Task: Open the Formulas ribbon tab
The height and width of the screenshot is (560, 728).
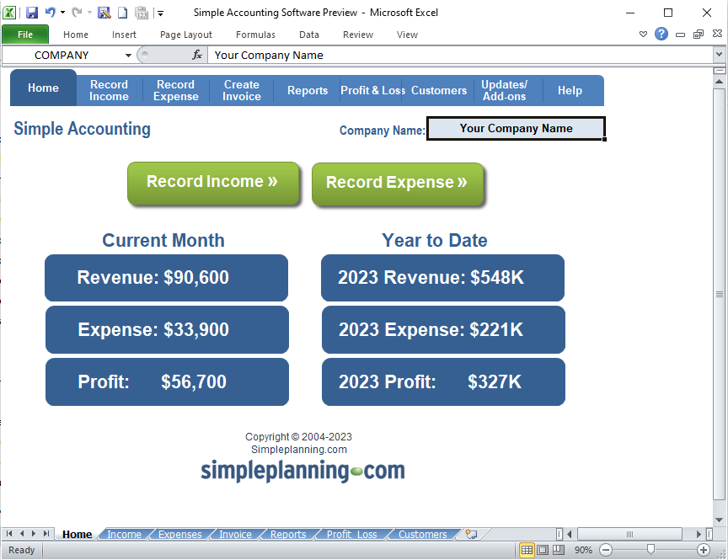Action: point(255,35)
